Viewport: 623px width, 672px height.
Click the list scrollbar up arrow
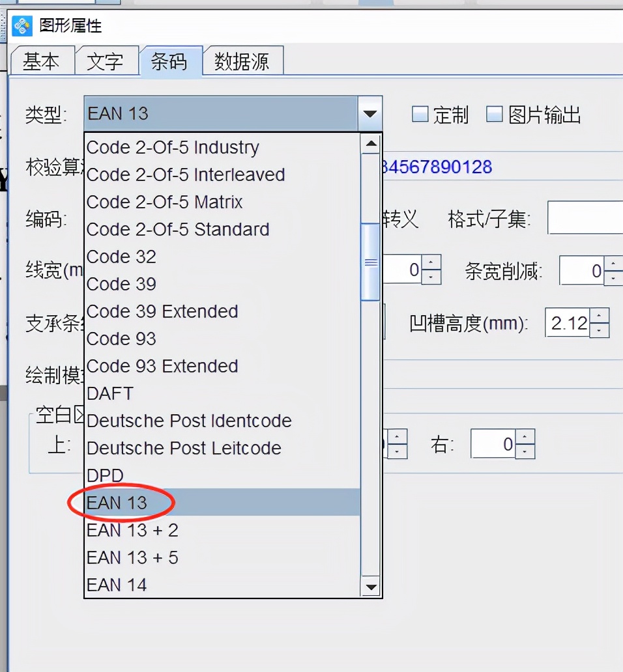[x=370, y=143]
